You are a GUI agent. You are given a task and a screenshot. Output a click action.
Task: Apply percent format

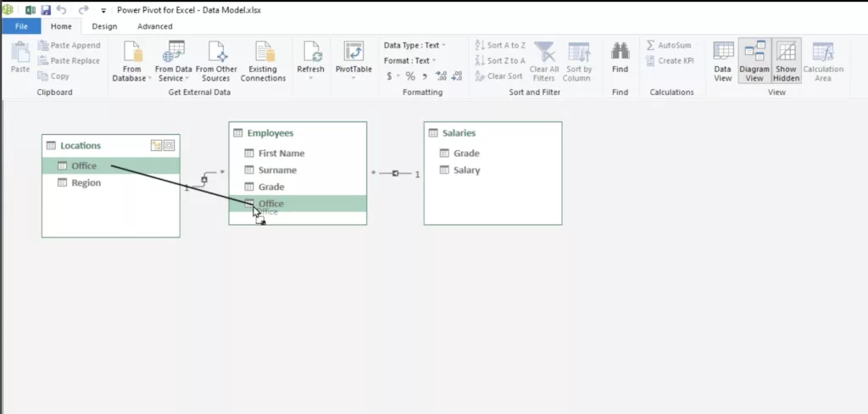click(x=410, y=76)
